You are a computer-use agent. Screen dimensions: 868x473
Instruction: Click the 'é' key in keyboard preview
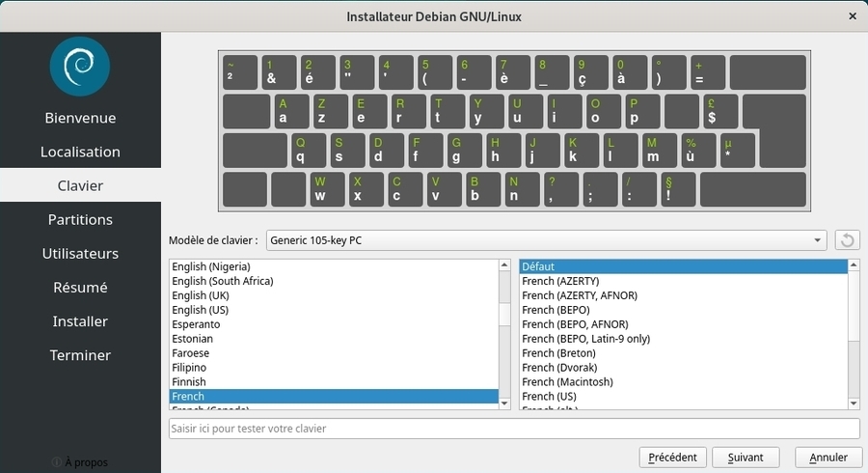coord(317,72)
